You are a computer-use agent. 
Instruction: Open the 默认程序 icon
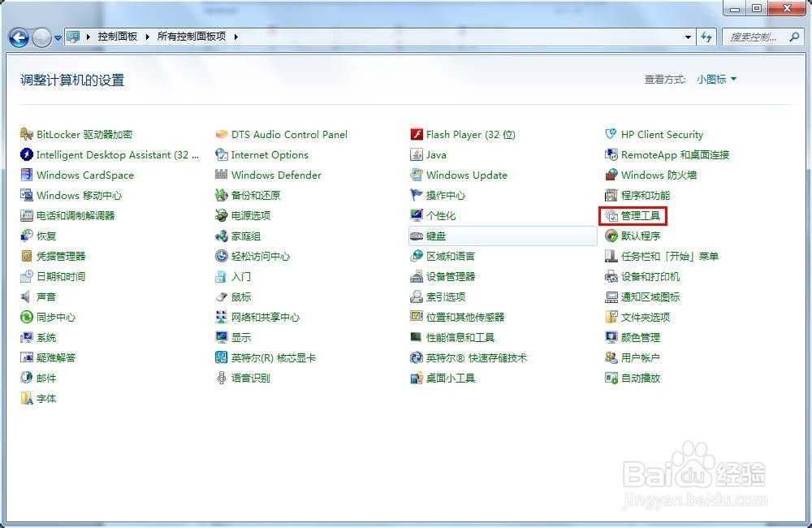tap(611, 236)
